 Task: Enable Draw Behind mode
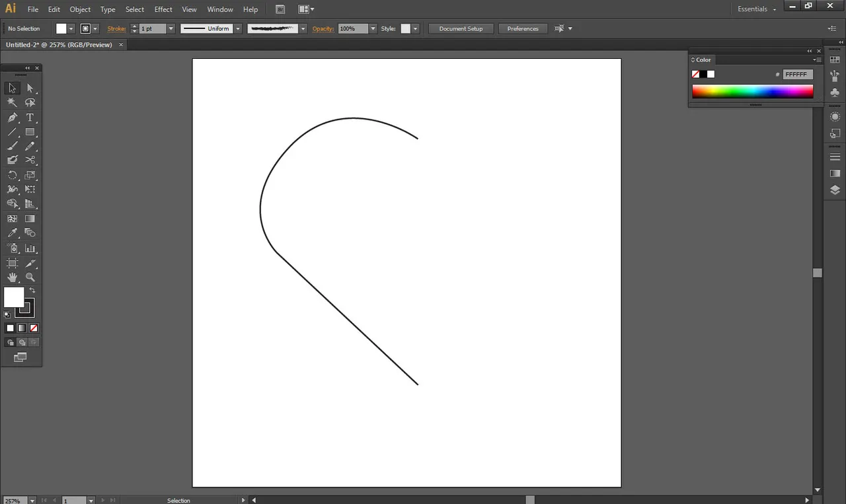[22, 342]
